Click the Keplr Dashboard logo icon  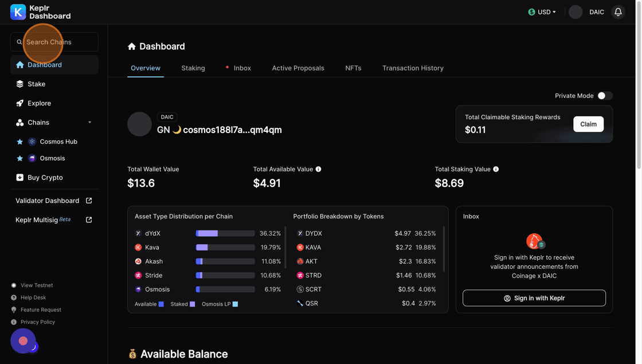(x=18, y=12)
